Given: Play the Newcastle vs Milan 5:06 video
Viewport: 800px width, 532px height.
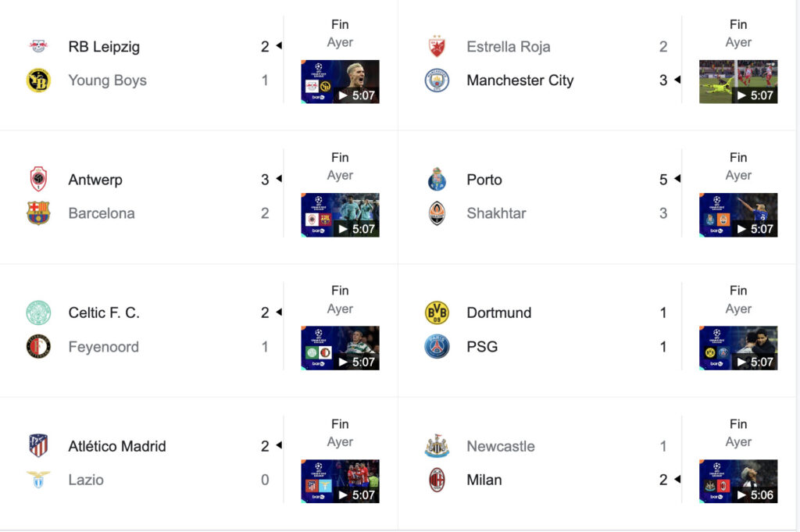Looking at the screenshot, I should [x=738, y=481].
